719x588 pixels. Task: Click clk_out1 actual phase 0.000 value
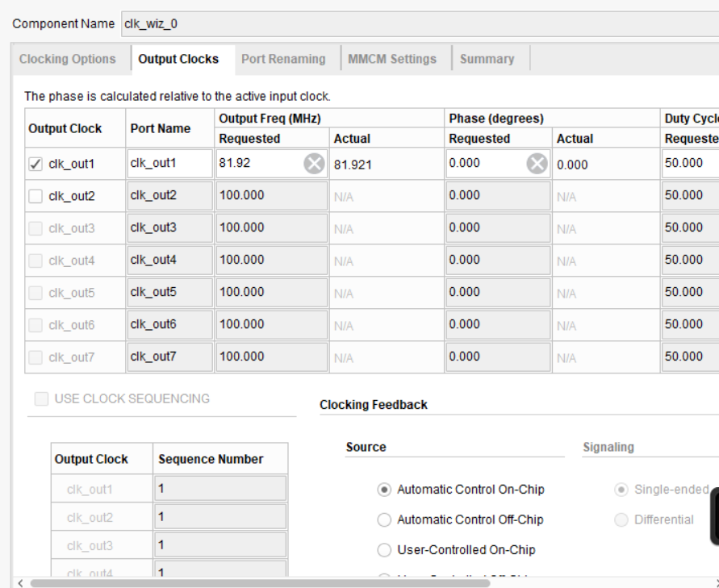(572, 165)
